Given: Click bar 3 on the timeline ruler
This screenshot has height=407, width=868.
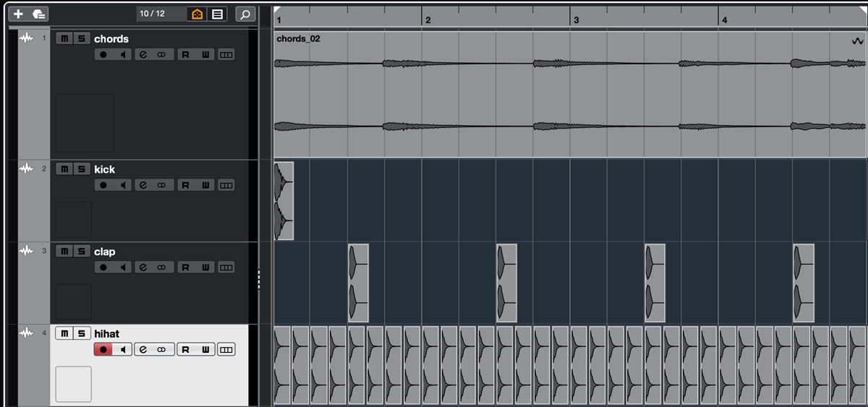Looking at the screenshot, I should tap(576, 20).
